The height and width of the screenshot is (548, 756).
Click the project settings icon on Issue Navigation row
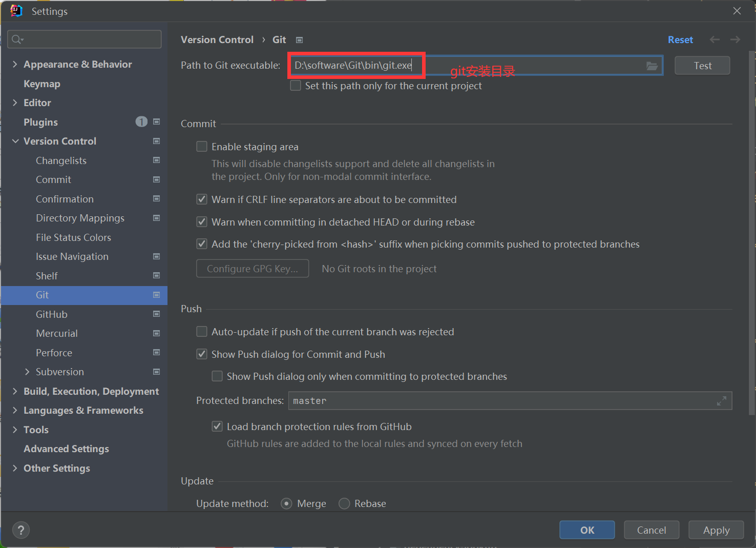pos(157,256)
